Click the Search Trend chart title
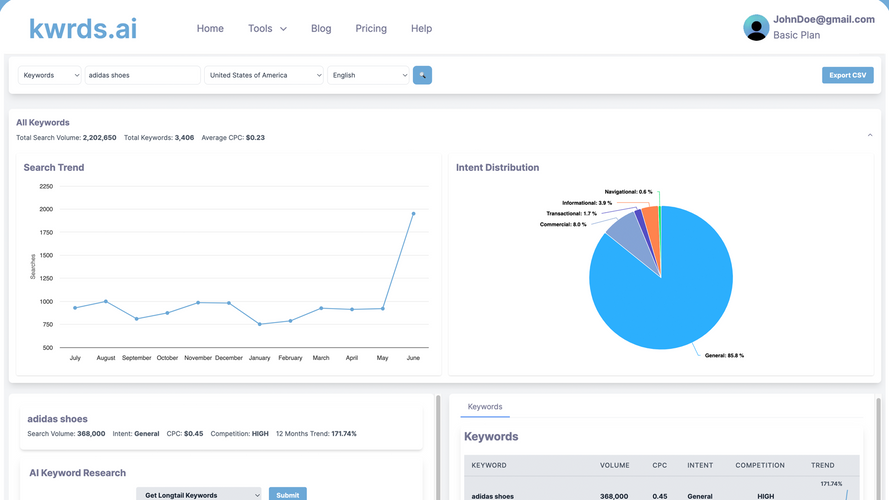The image size is (889, 500). coord(54,168)
